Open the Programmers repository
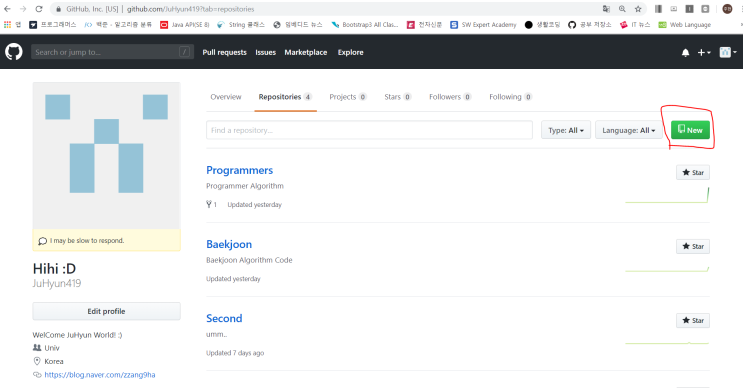Image resolution: width=743 pixels, height=388 pixels. pos(239,170)
